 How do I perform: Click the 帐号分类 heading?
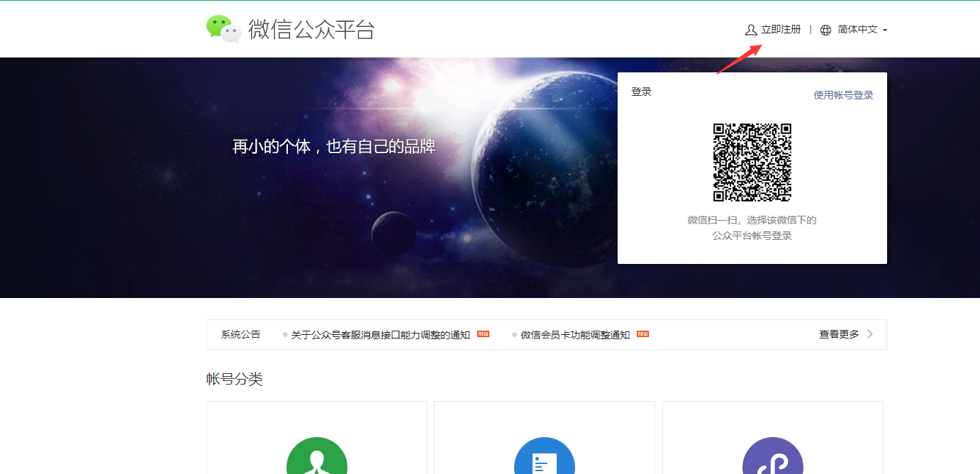pyautogui.click(x=235, y=380)
